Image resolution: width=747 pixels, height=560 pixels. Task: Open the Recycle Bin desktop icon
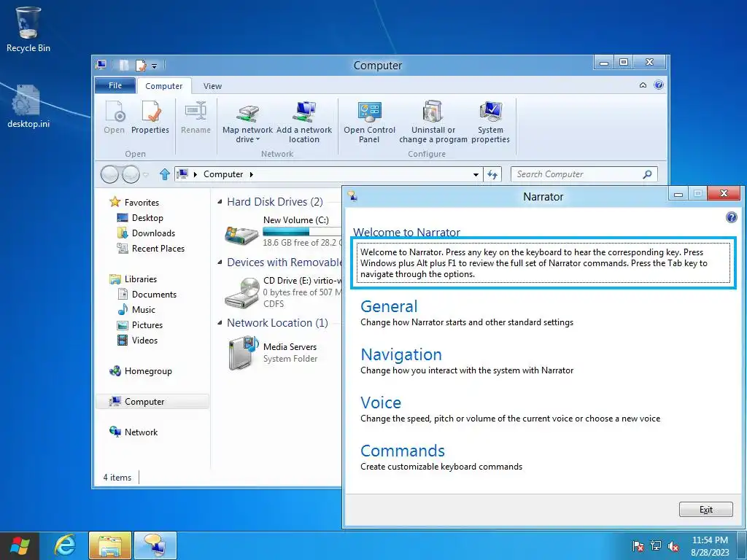28,28
